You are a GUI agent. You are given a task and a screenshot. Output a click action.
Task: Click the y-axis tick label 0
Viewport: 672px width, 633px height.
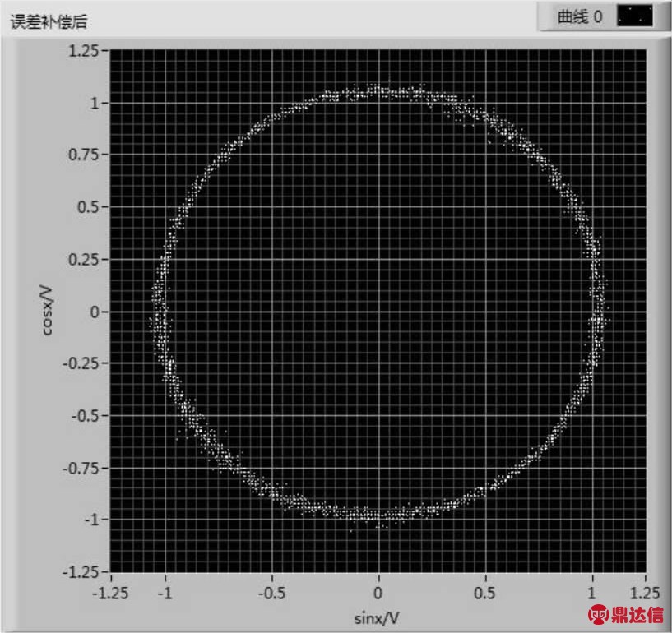[x=95, y=312]
